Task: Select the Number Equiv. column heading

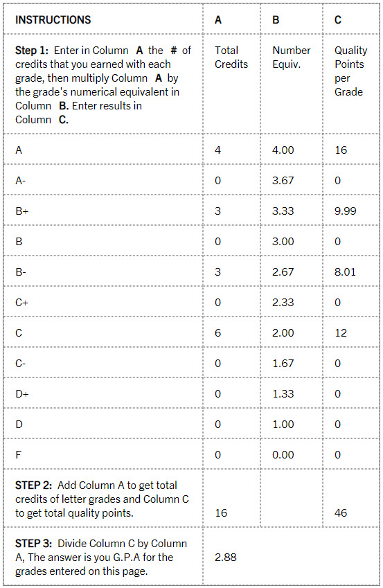Action: point(291,57)
